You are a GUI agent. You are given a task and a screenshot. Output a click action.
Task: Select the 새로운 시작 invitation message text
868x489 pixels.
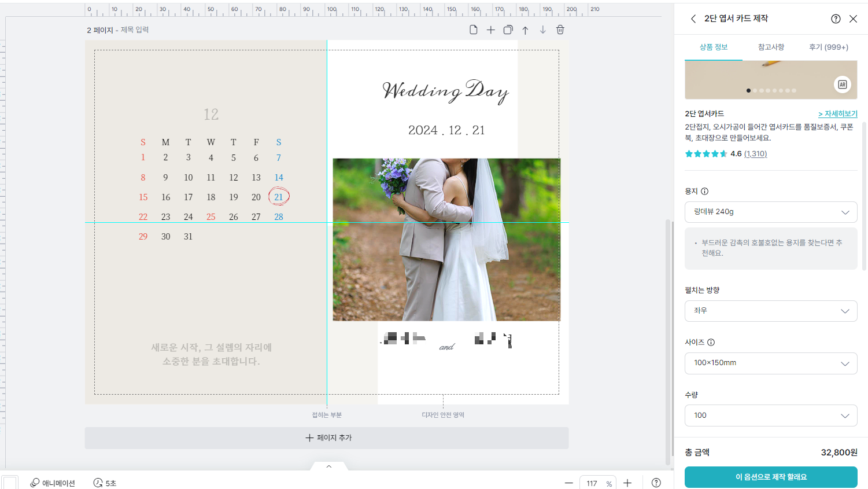coord(211,354)
